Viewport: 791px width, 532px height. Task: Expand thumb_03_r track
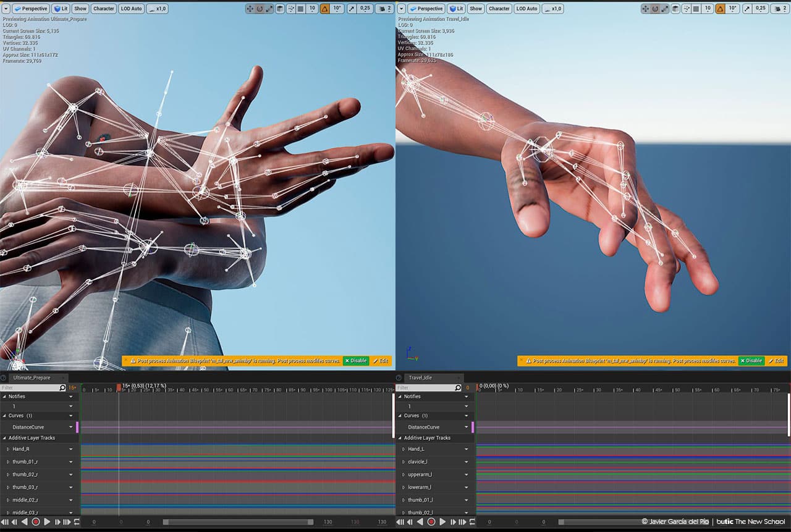pyautogui.click(x=8, y=488)
